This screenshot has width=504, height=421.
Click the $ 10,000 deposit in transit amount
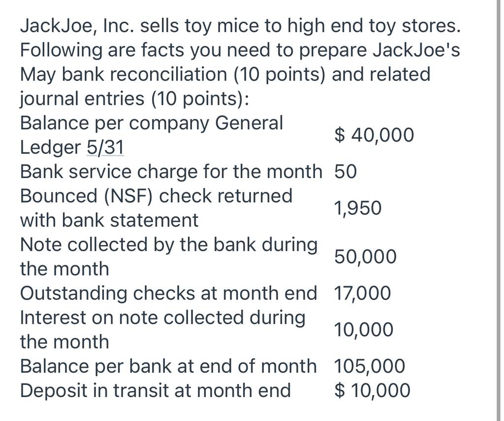(373, 391)
